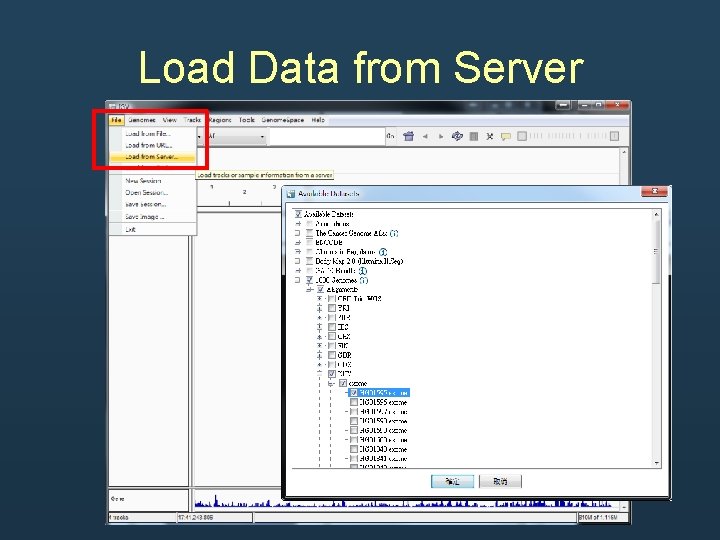This screenshot has height=540, width=720.
Task: Open the GenomeSpace menu
Action: pos(283,120)
